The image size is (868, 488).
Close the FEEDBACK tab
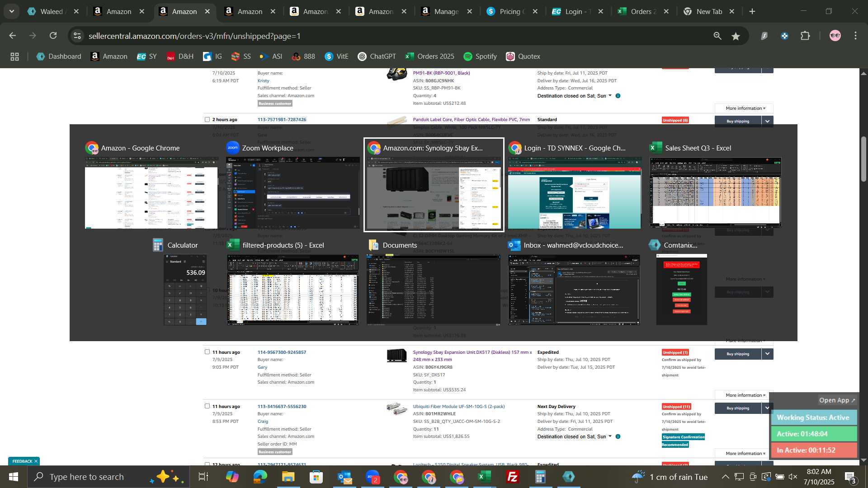coord(36,461)
